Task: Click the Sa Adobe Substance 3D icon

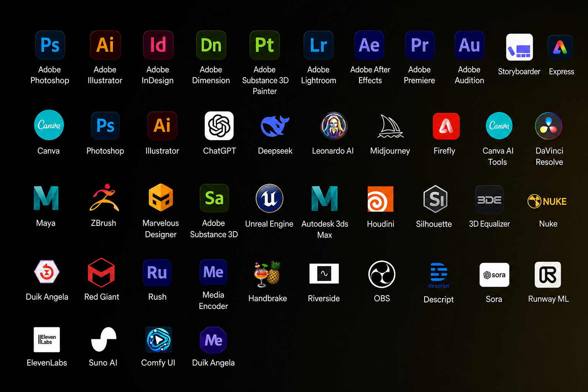Action: click(214, 198)
